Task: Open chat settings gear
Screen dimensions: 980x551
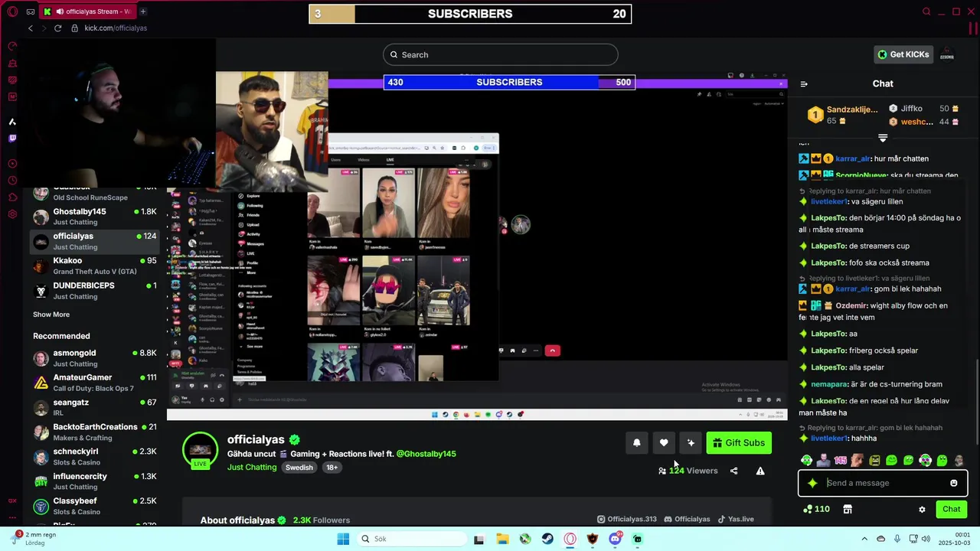Action: point(922,509)
